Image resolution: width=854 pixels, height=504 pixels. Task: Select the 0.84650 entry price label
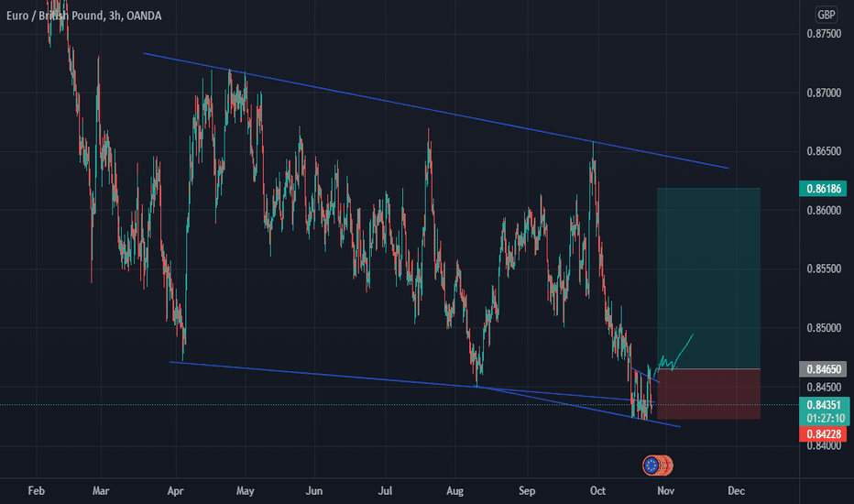[x=823, y=369]
